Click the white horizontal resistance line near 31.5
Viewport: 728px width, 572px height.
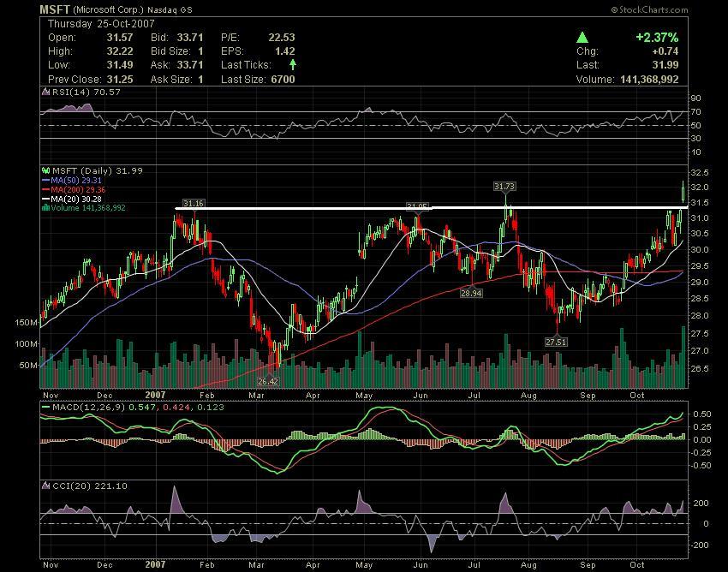[x=432, y=207]
